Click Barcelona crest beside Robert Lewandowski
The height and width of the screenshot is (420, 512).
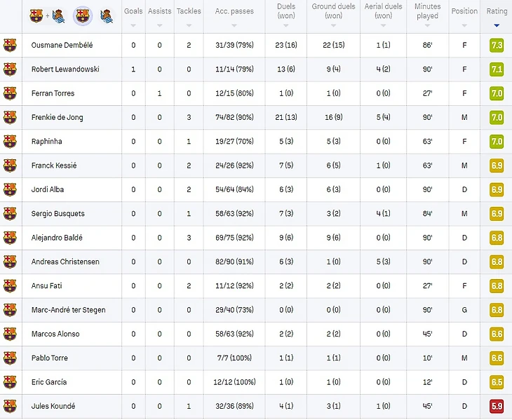click(10, 69)
